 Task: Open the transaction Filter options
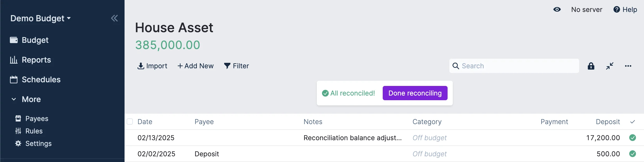click(236, 66)
